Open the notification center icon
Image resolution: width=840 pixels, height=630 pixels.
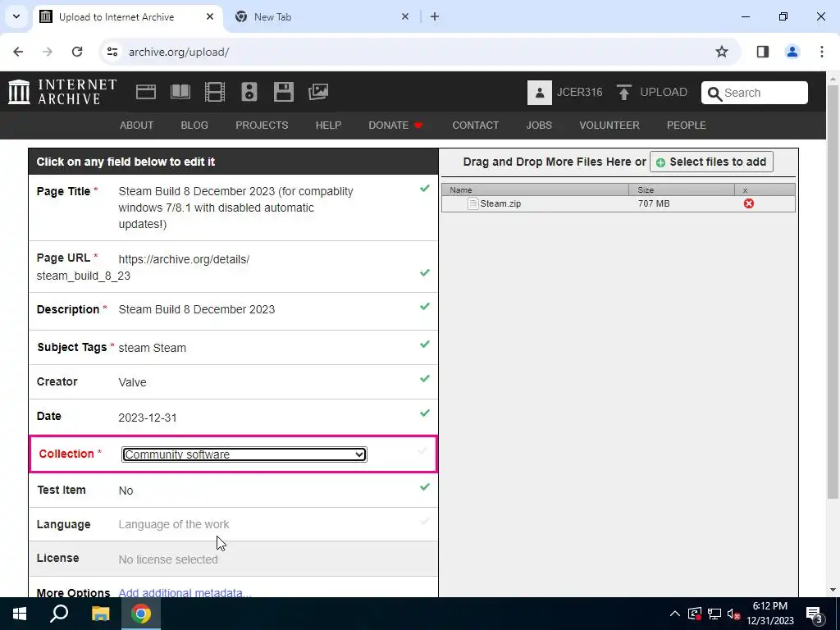coord(814,614)
